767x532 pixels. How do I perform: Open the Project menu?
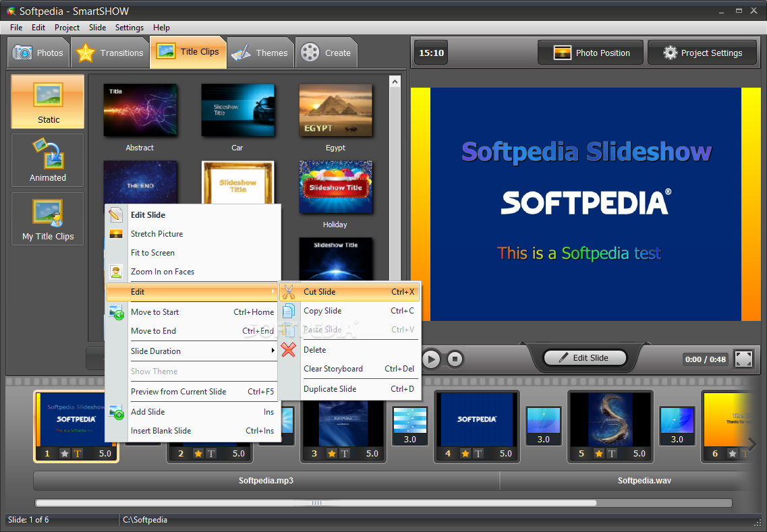pyautogui.click(x=67, y=28)
